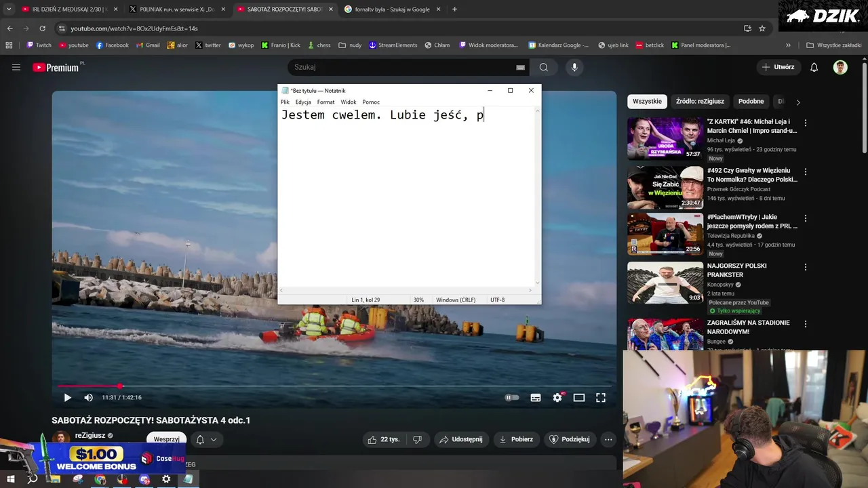Open the Twitch bookmark

coord(39,45)
